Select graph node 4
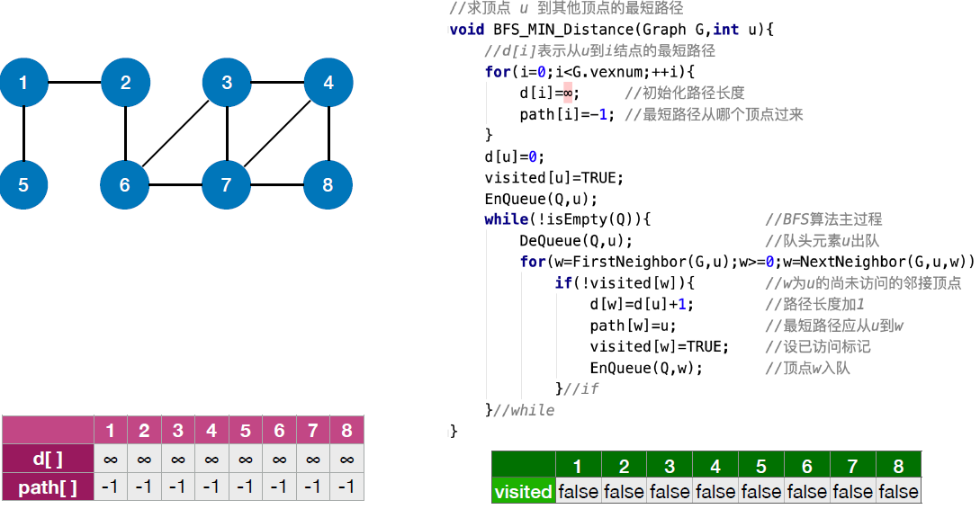This screenshot has width=980, height=509. [328, 83]
